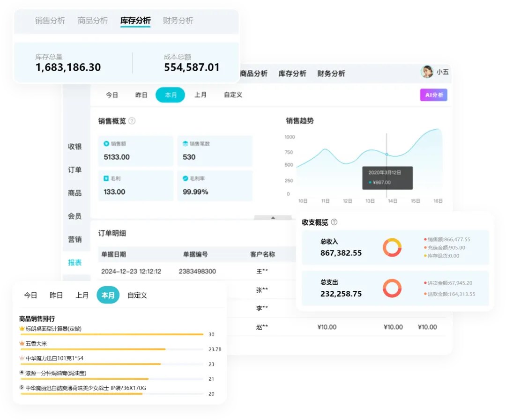The height and width of the screenshot is (420, 506).
Task: Select the 库存分析 tab in top card
Action: 135,21
